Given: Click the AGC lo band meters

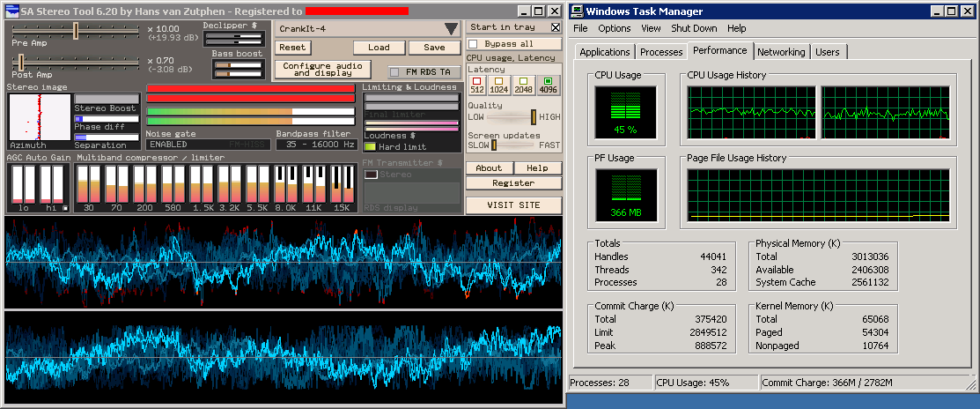Looking at the screenshot, I should pos(23,184).
